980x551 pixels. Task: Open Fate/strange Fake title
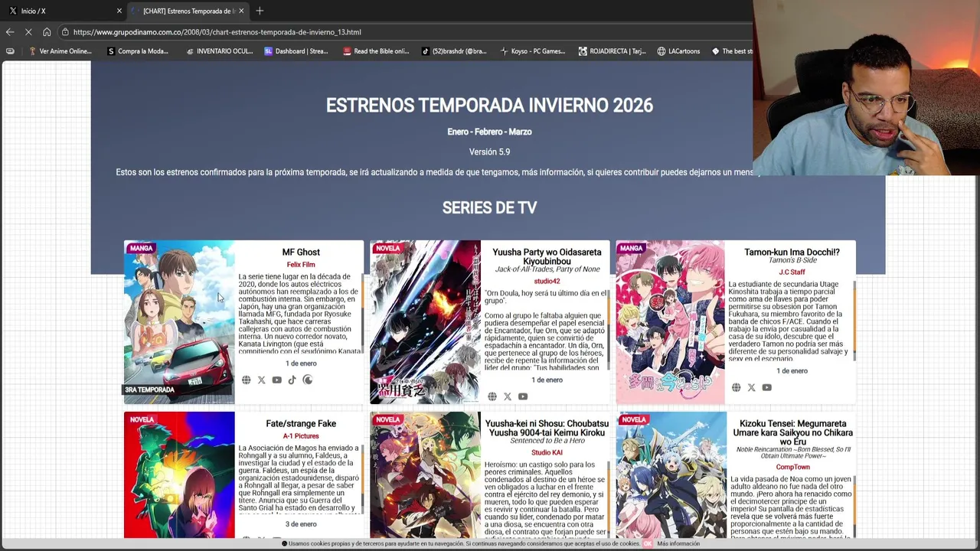[301, 424]
